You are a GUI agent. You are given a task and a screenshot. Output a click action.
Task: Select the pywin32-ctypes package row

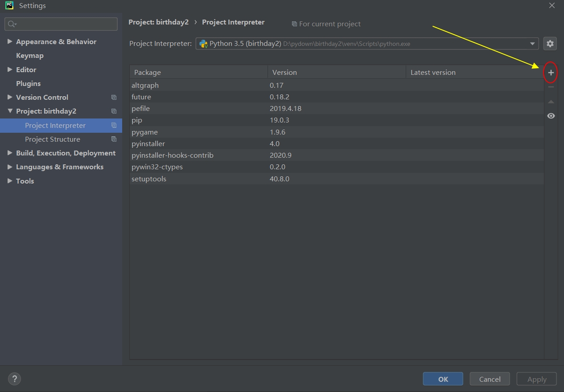pyautogui.click(x=337, y=167)
